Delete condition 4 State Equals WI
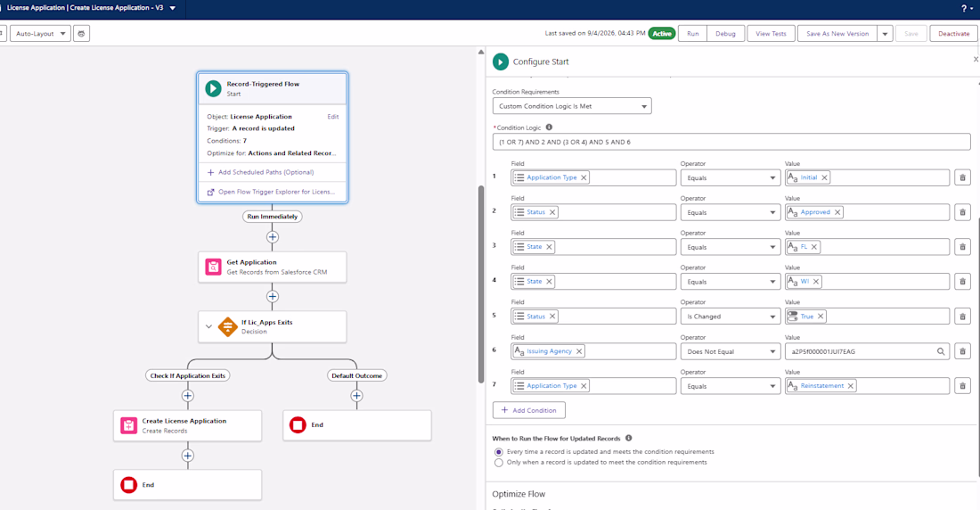Image resolution: width=980 pixels, height=510 pixels. coord(962,282)
